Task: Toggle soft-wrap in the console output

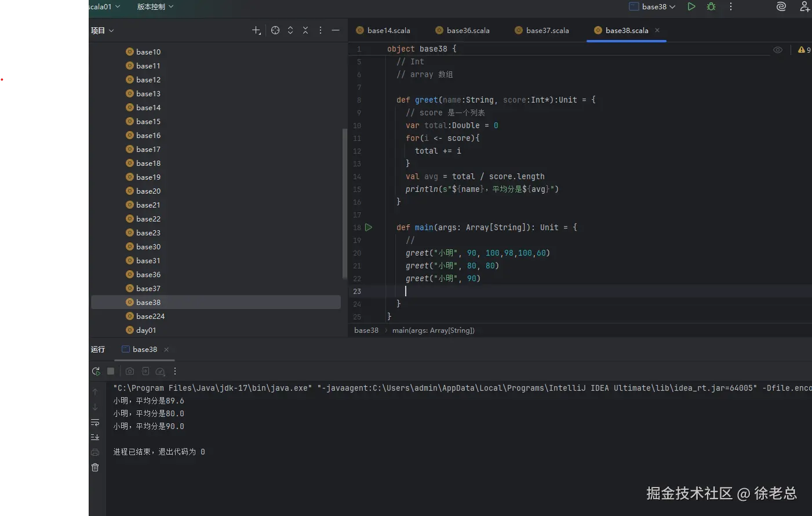Action: pos(95,422)
